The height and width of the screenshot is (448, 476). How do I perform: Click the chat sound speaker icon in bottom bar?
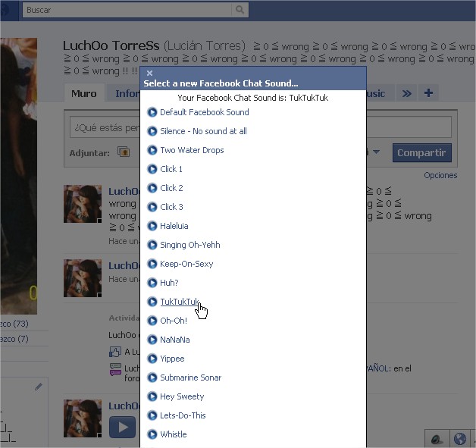tap(437, 439)
